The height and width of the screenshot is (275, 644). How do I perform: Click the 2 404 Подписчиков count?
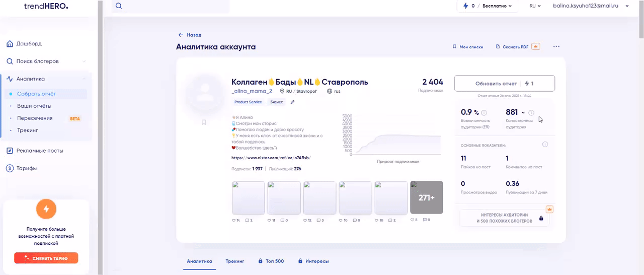[x=432, y=85]
